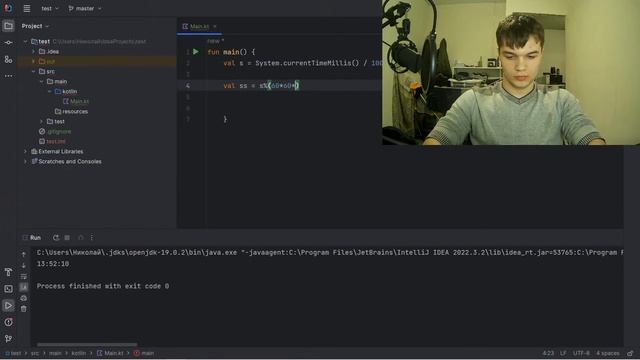Collapse the main folder under src
The height and width of the screenshot is (360, 640).
click(42, 81)
